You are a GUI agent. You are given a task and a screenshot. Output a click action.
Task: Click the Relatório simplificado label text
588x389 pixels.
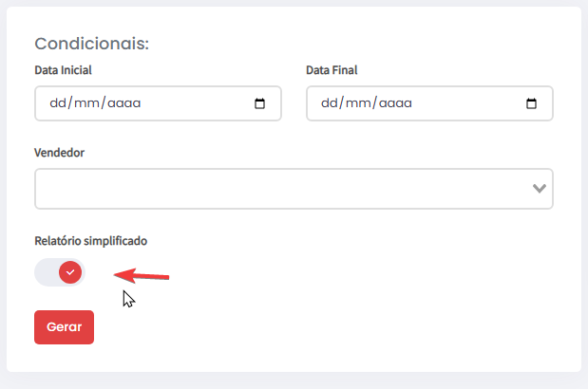[x=91, y=241]
